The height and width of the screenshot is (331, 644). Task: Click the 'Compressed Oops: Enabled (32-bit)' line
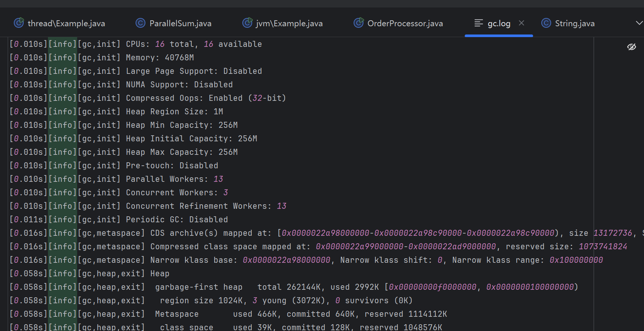[148, 98]
